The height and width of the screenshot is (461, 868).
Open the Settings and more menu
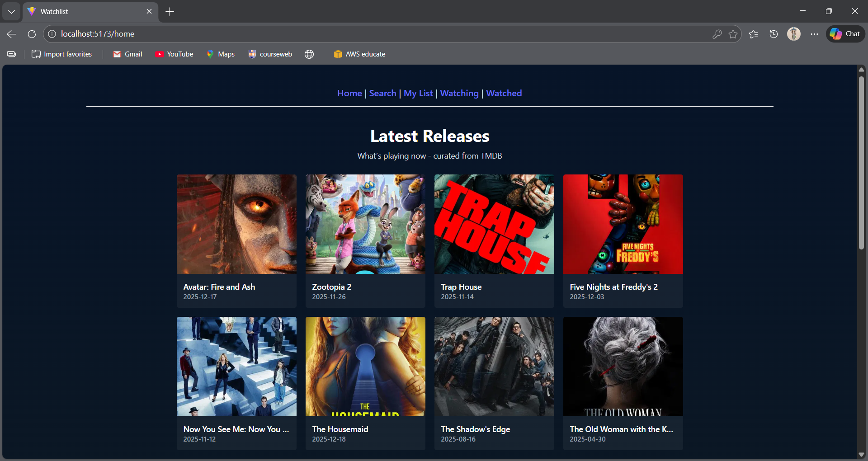coord(814,33)
